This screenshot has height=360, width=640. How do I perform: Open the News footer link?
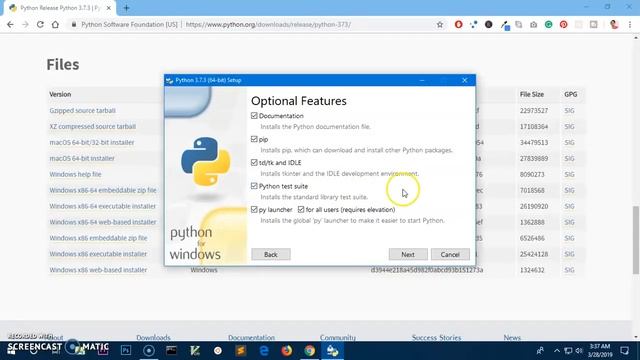[512, 338]
